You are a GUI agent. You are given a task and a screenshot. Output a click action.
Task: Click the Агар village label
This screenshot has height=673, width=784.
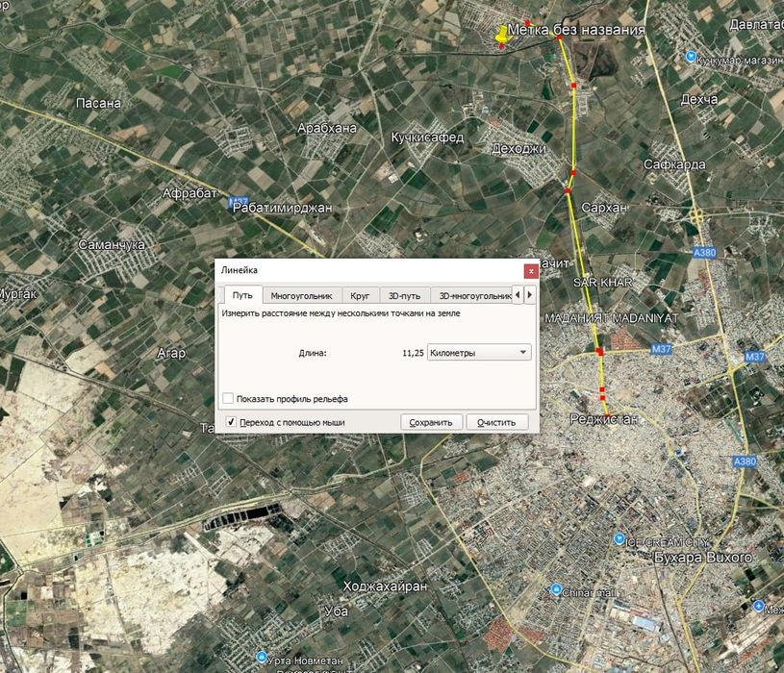point(171,353)
